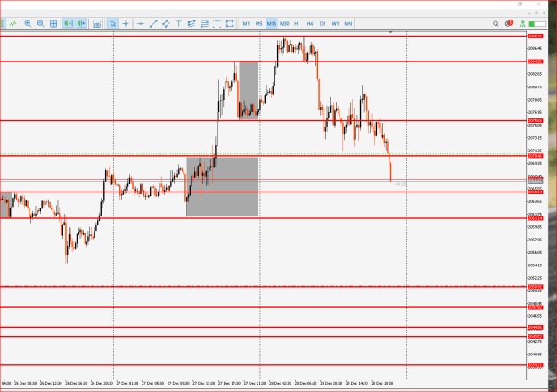Screen dimensions: 557x392
Task: Select the Fibonacci retracement lines tool
Action: tap(204, 24)
